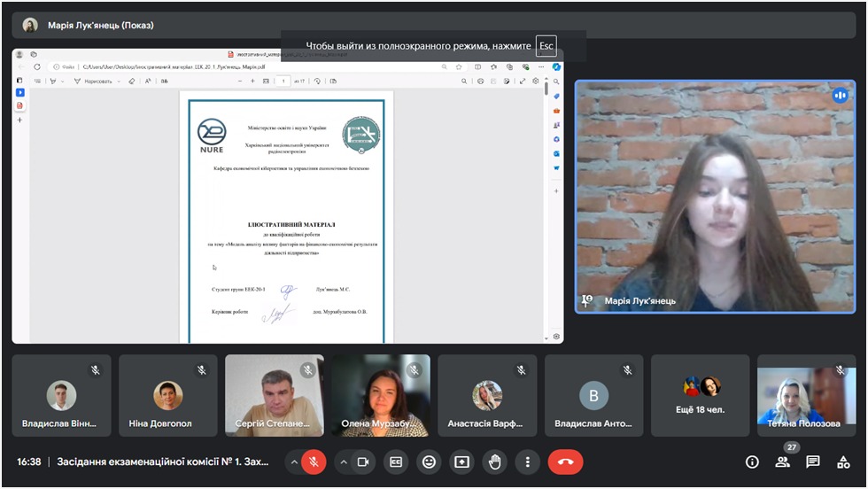Select Олена Мурзабулатова's participant tile
This screenshot has height=489, width=868.
[x=380, y=395]
